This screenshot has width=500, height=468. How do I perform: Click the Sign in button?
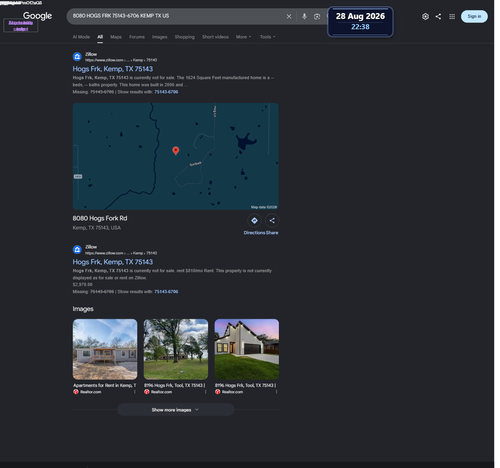coord(474,16)
